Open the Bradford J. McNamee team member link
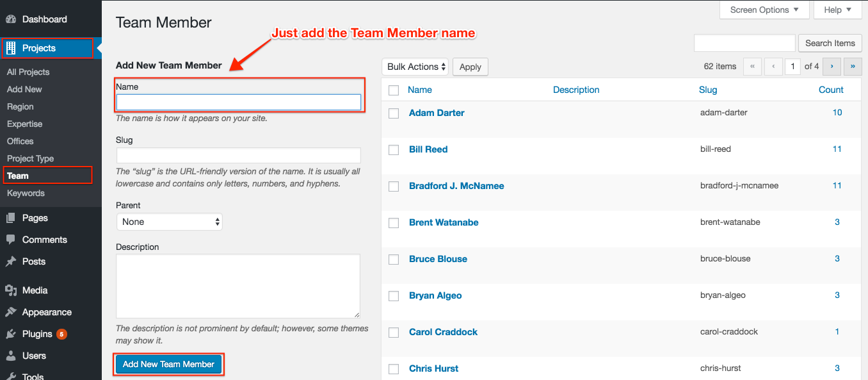 [x=456, y=186]
